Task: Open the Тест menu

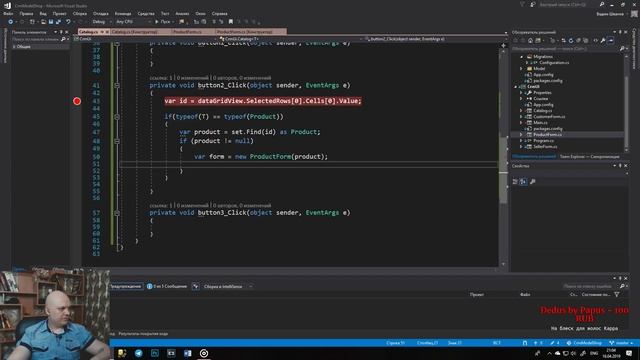Action: pyautogui.click(x=165, y=13)
